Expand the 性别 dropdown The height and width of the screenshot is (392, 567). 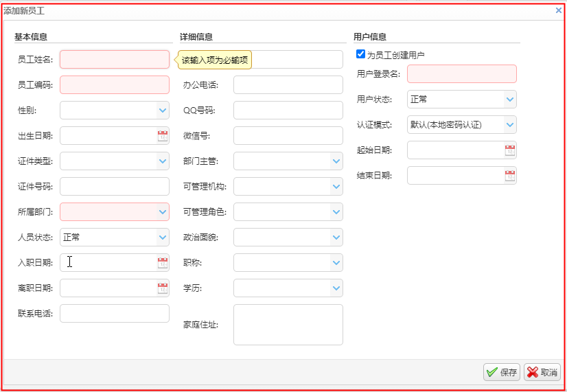coord(163,111)
